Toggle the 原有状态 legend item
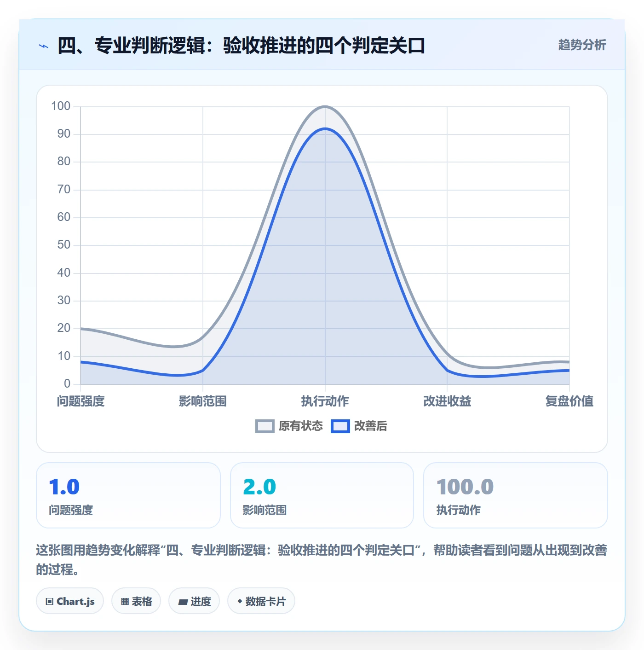644x650 pixels. (x=289, y=426)
